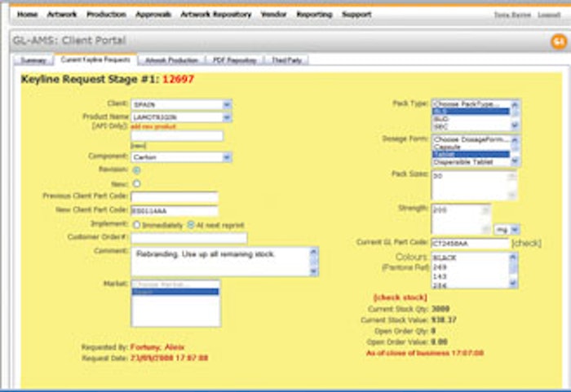
Task: Click the request number 12697 in heading
Action: tap(178, 79)
